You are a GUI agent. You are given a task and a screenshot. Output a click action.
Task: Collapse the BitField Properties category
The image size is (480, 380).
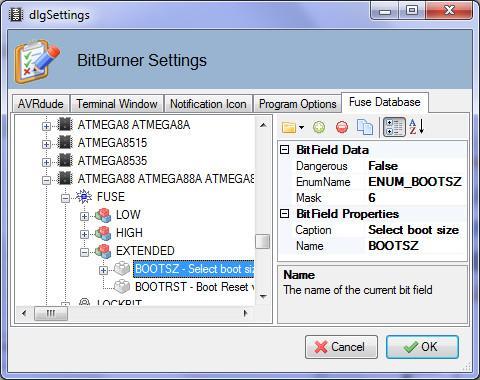coord(284,213)
